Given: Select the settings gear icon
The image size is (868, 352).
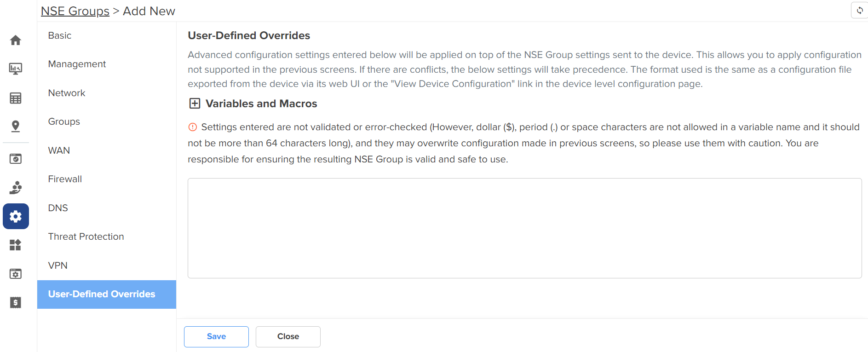Looking at the screenshot, I should tap(16, 216).
